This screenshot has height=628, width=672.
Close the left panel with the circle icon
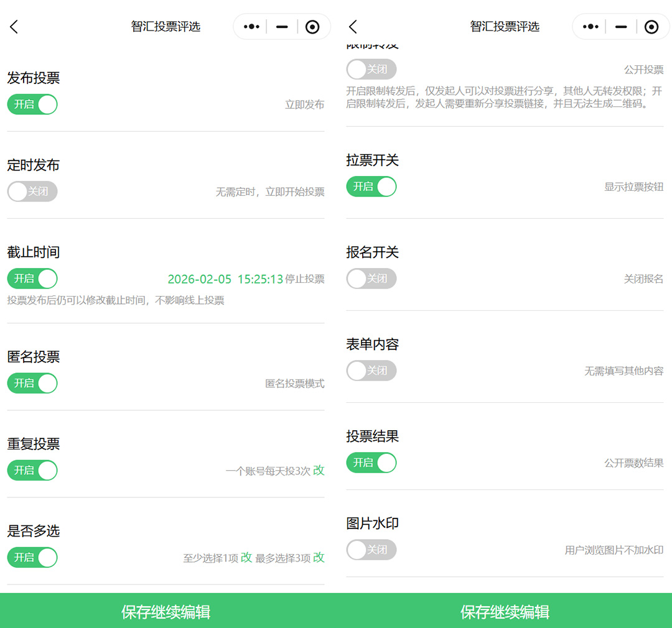pyautogui.click(x=312, y=27)
